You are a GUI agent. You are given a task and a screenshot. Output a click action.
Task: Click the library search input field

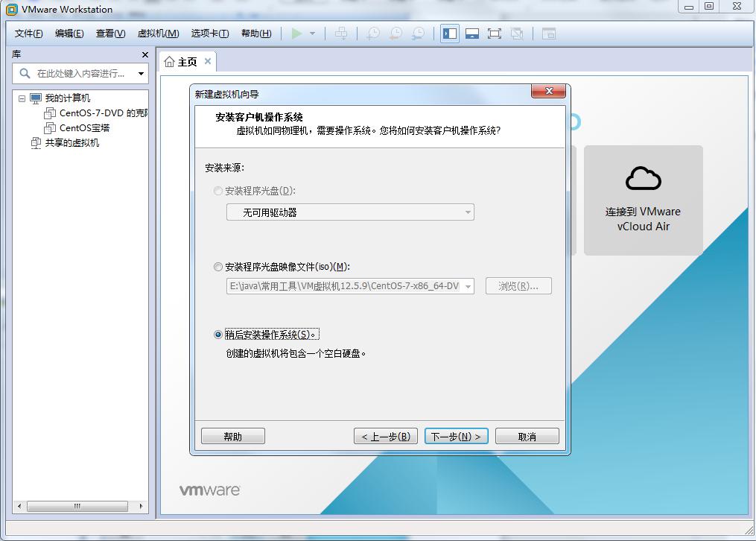[80, 73]
